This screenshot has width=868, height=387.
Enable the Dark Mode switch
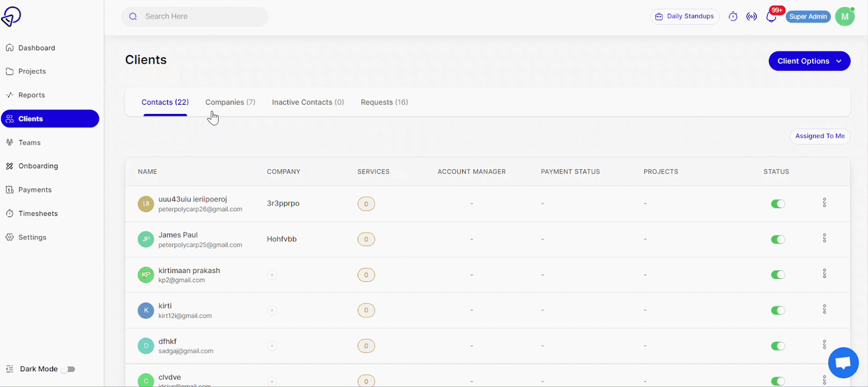tap(68, 369)
